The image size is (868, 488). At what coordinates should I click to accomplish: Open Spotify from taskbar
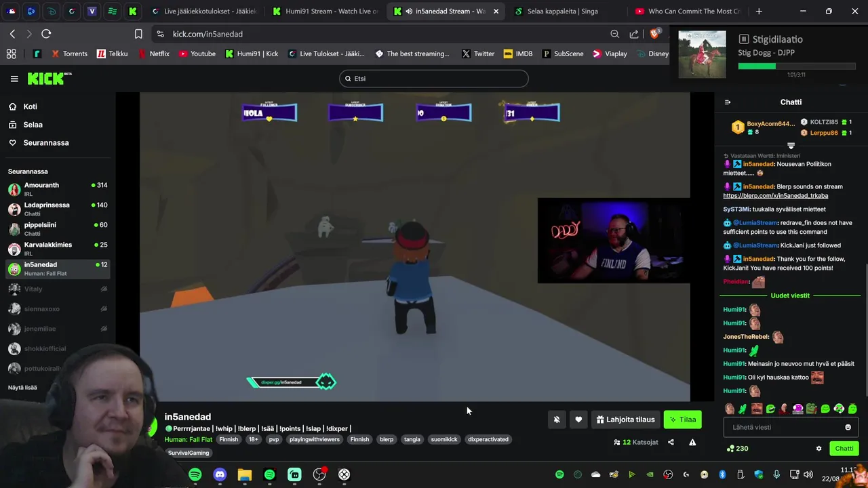[195, 475]
